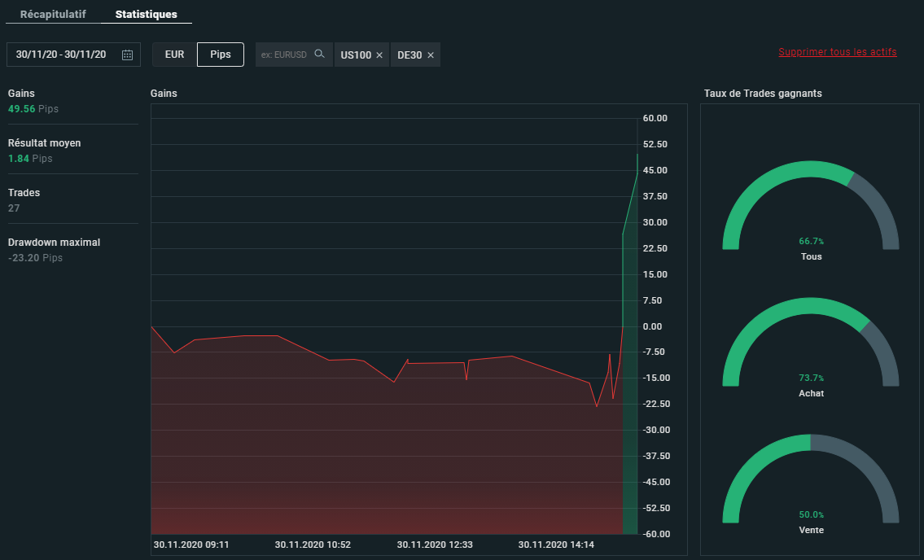The height and width of the screenshot is (560, 924).
Task: Remove the US100 asset filter via its X
Action: point(379,55)
